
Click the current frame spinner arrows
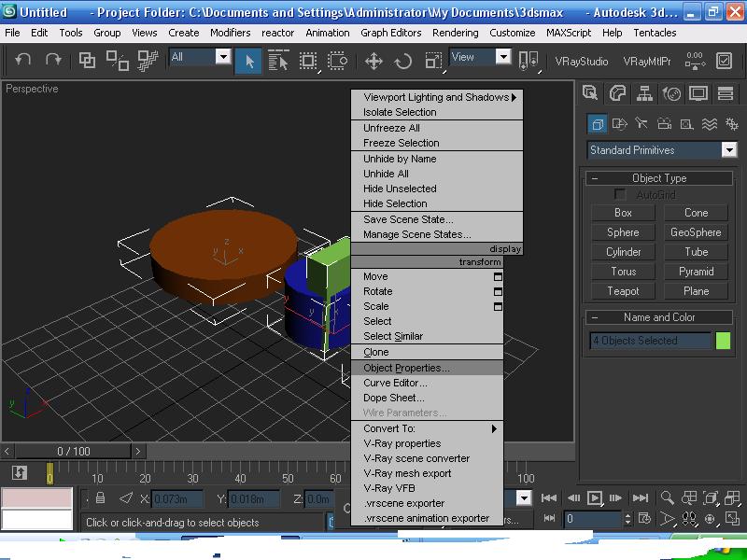point(627,518)
